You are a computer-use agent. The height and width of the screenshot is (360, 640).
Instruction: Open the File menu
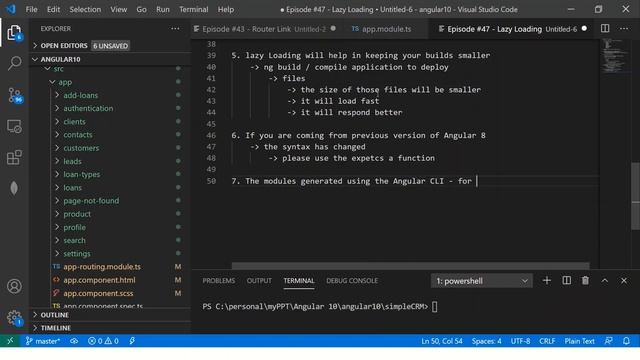31,9
